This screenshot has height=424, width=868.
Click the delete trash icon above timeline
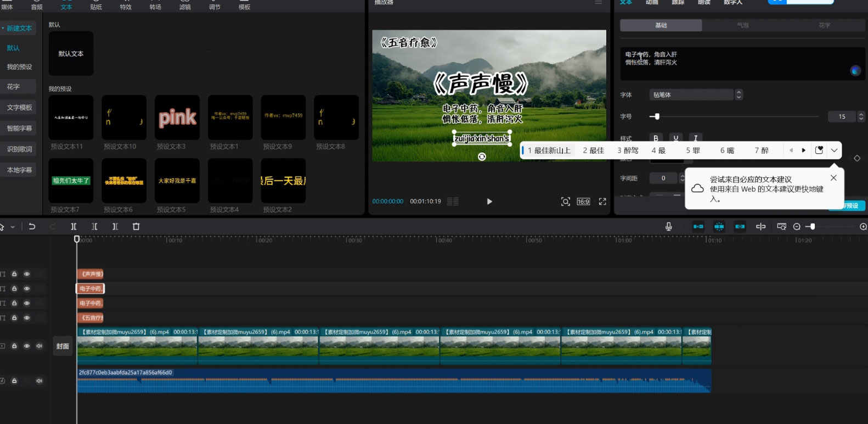click(136, 226)
